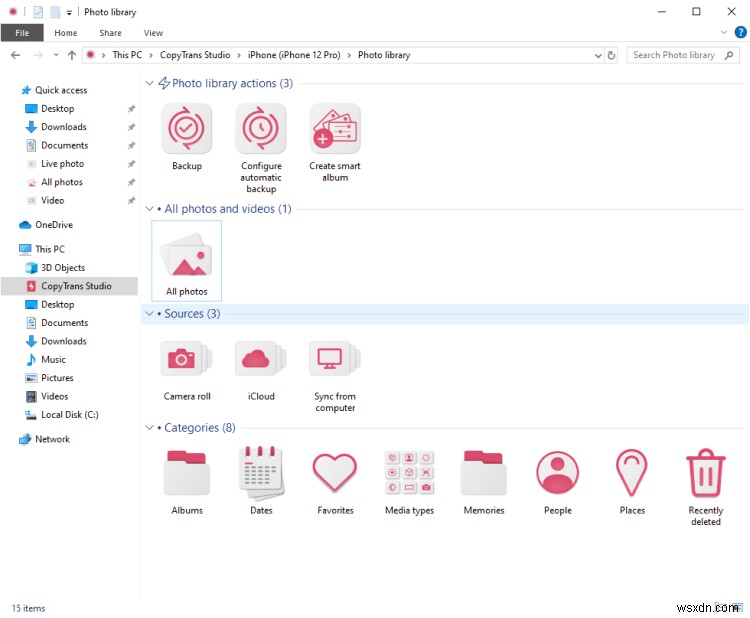Open the People category
Screen dimensions: 750x618
point(558,472)
